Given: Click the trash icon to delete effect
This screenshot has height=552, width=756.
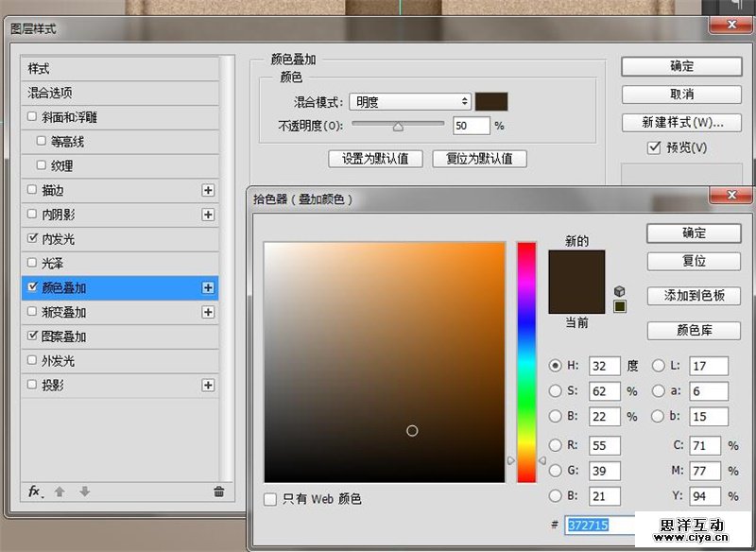Looking at the screenshot, I should [218, 492].
